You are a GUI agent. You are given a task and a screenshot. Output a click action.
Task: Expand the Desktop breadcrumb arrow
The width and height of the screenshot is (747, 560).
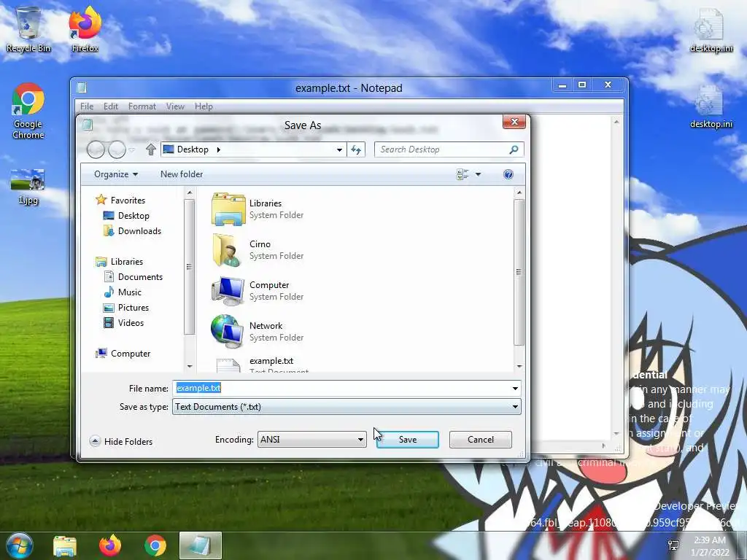click(219, 149)
